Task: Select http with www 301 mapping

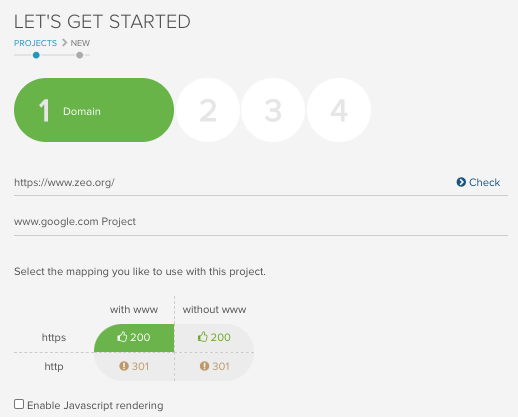Action: [134, 367]
